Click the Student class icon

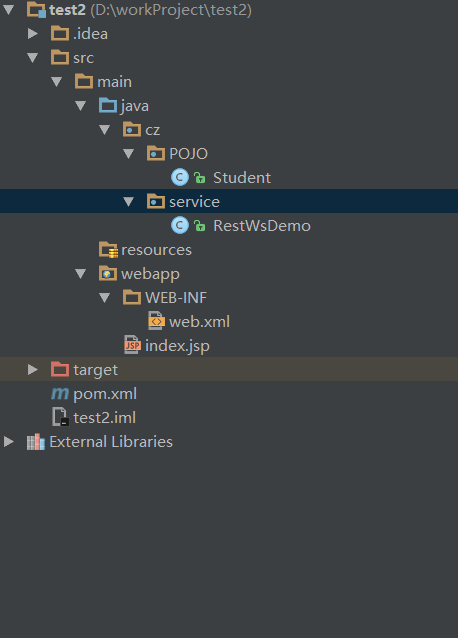180,177
